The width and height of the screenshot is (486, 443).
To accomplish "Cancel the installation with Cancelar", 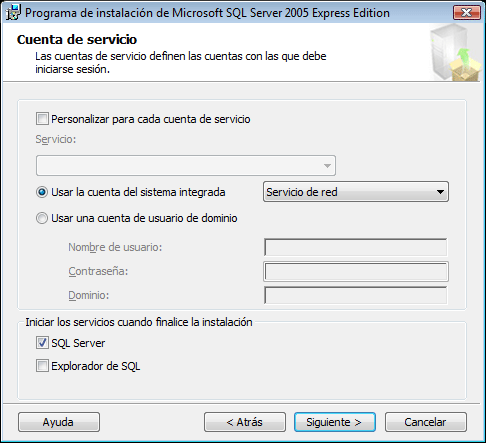I will (x=426, y=422).
